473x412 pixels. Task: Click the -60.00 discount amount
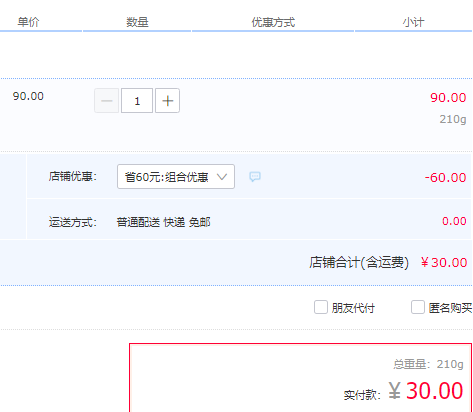click(445, 178)
